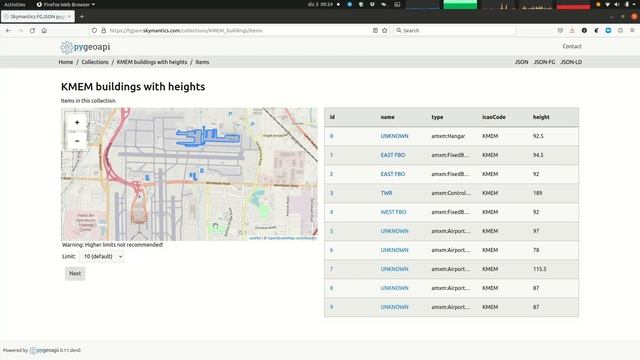This screenshot has width=640, height=360.
Task: Zoom out on the map
Action: click(77, 141)
